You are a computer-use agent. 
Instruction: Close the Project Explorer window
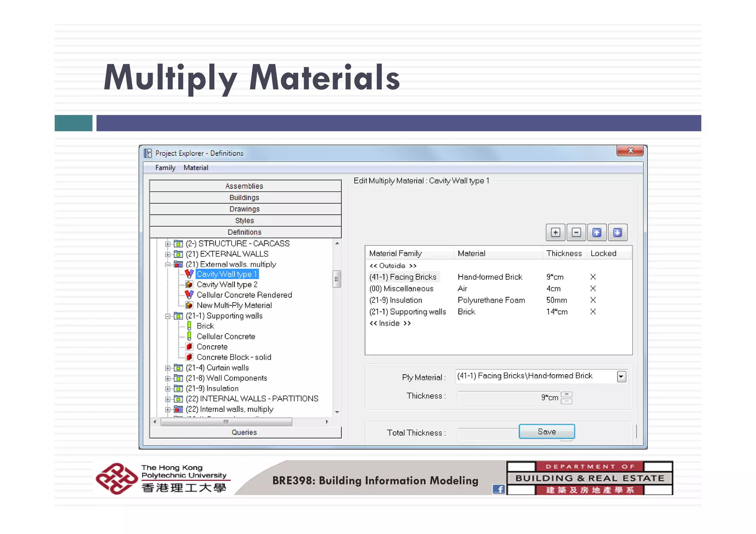(x=630, y=150)
